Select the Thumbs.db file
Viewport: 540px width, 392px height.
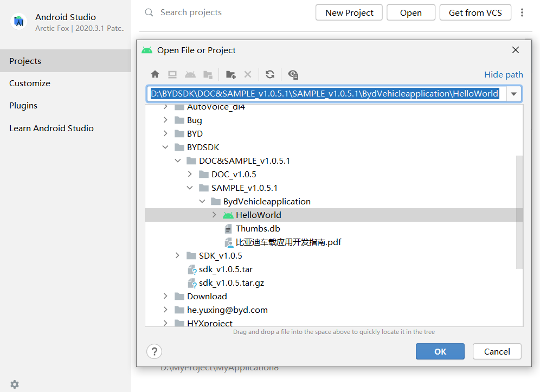click(x=258, y=229)
